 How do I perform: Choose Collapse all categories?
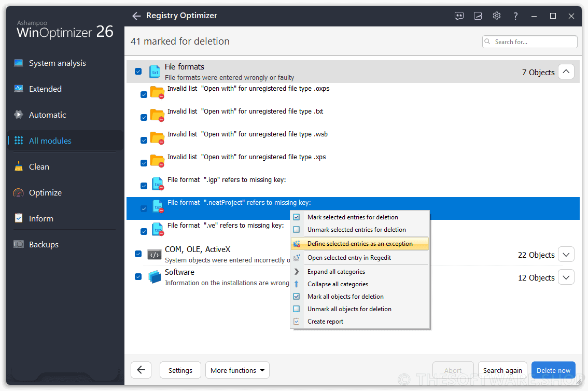click(360, 284)
